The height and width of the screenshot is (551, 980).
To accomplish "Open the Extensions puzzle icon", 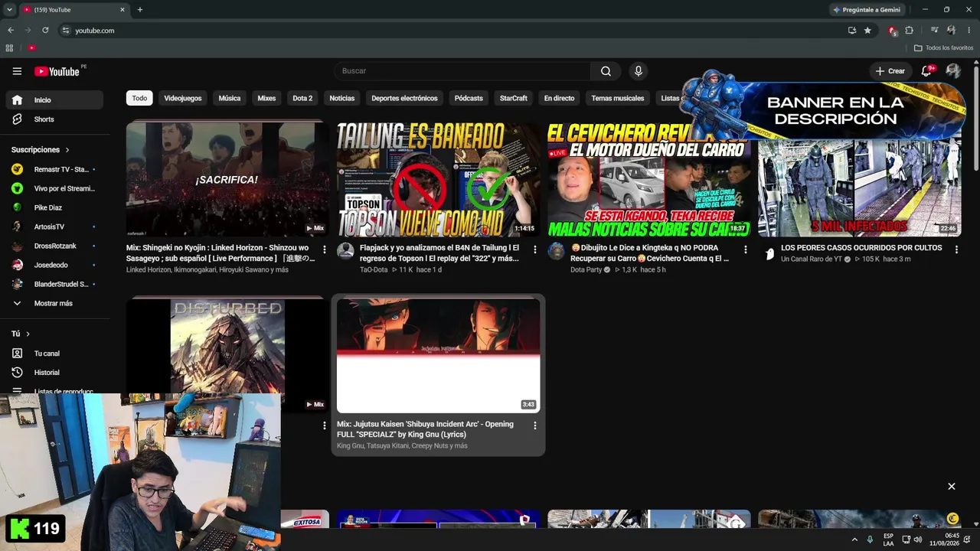I will (910, 31).
